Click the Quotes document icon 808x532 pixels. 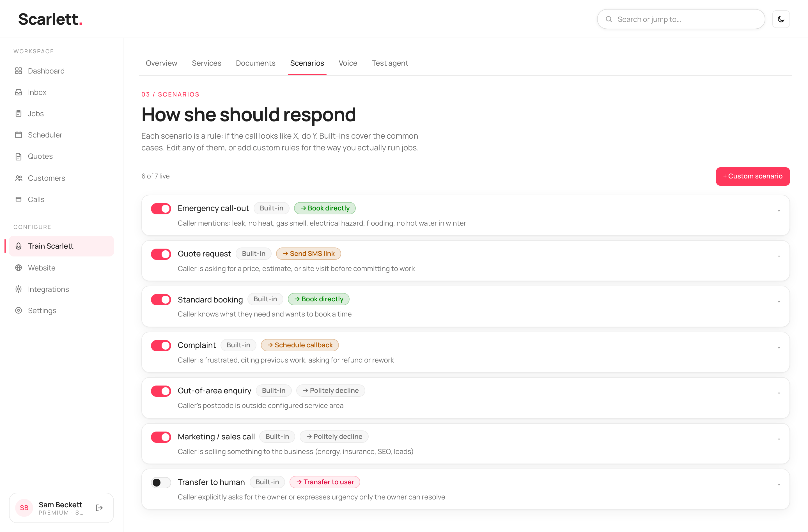(19, 157)
